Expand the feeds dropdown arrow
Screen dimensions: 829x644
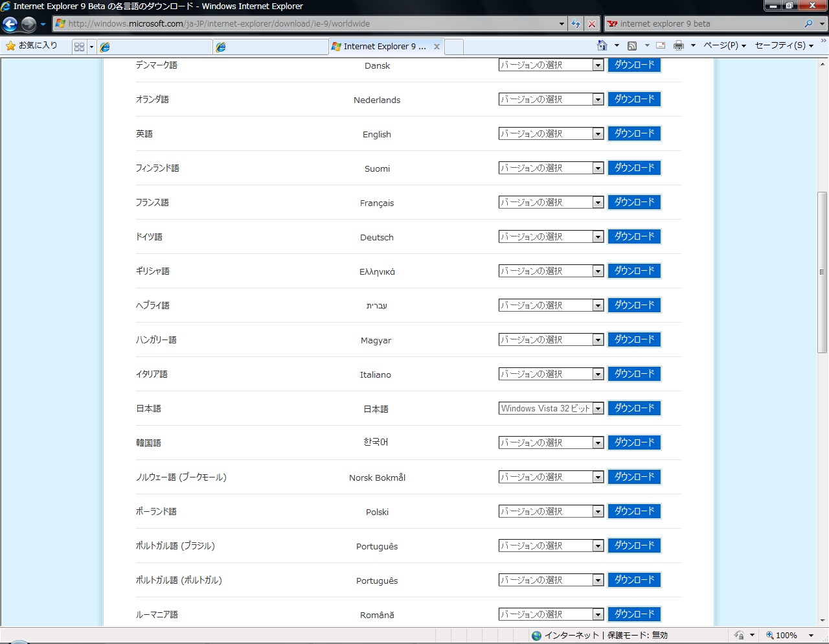pos(646,45)
